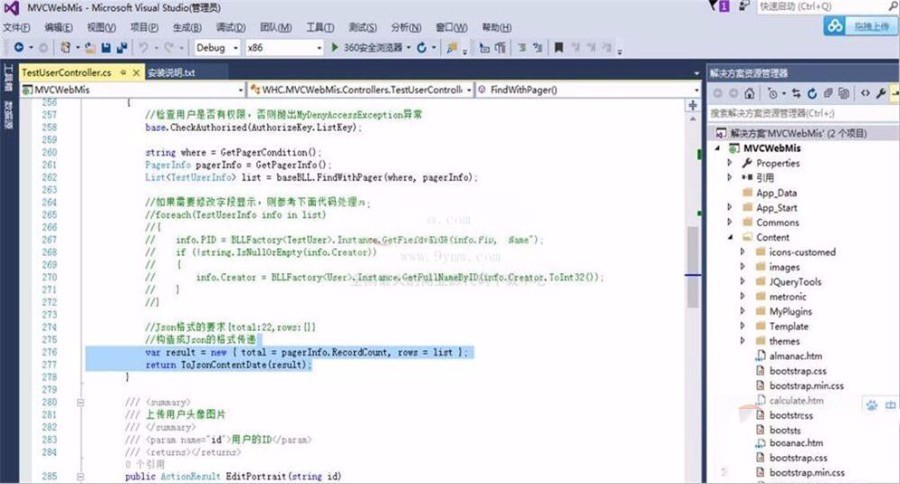Image resolution: width=900 pixels, height=484 pixels.
Task: Click the bookmark icon in the toolbar
Action: pos(558,48)
